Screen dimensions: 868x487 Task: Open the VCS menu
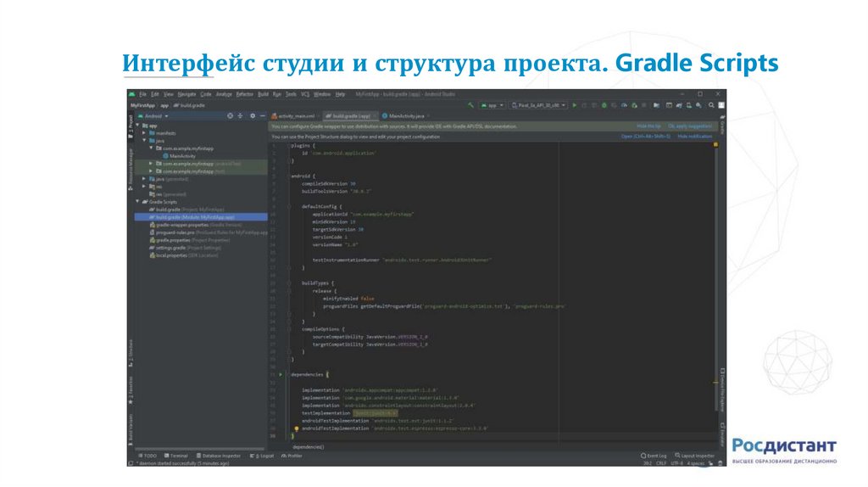(x=305, y=94)
